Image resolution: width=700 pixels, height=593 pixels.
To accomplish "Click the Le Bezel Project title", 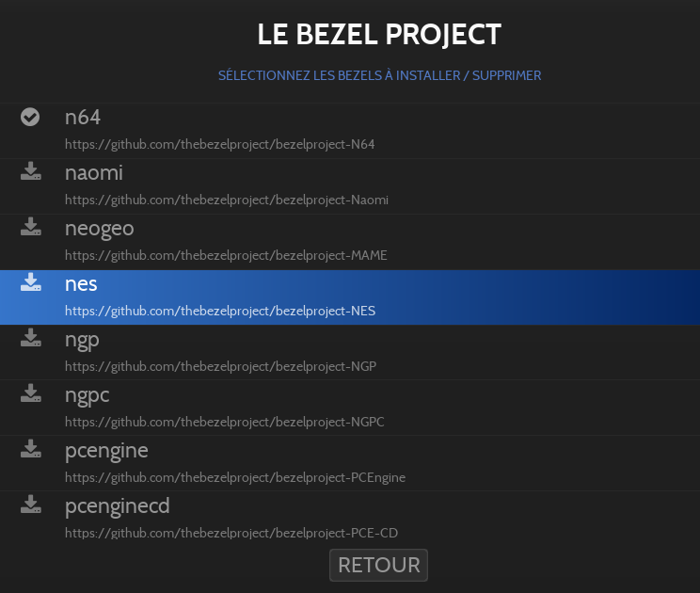I will 379,35.
